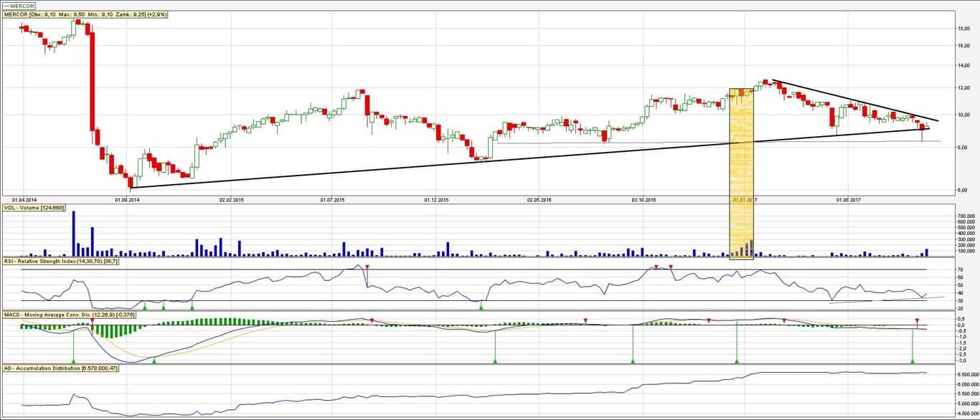Click the rightmost red sell marker in MACD panel
980x420 pixels.
click(x=917, y=320)
